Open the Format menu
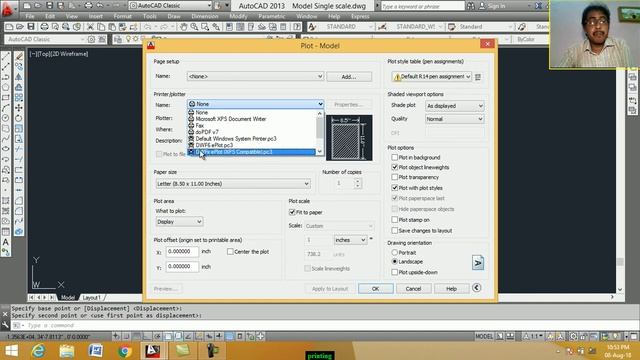The image size is (640, 360). (x=122, y=16)
